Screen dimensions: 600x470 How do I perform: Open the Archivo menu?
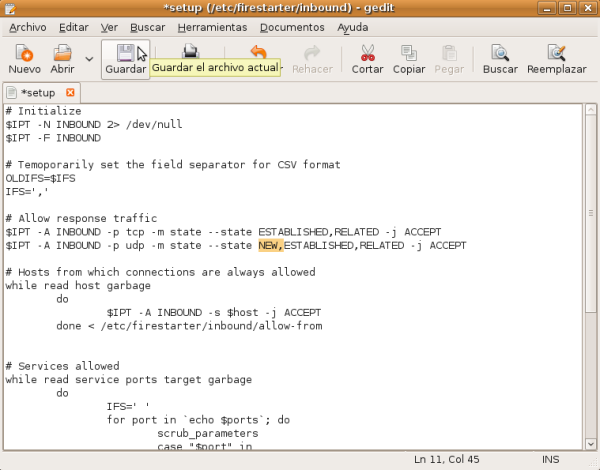pos(27,27)
